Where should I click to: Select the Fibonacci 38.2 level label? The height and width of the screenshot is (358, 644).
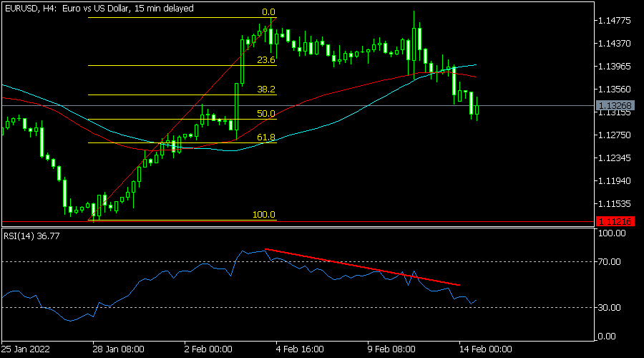tap(265, 89)
